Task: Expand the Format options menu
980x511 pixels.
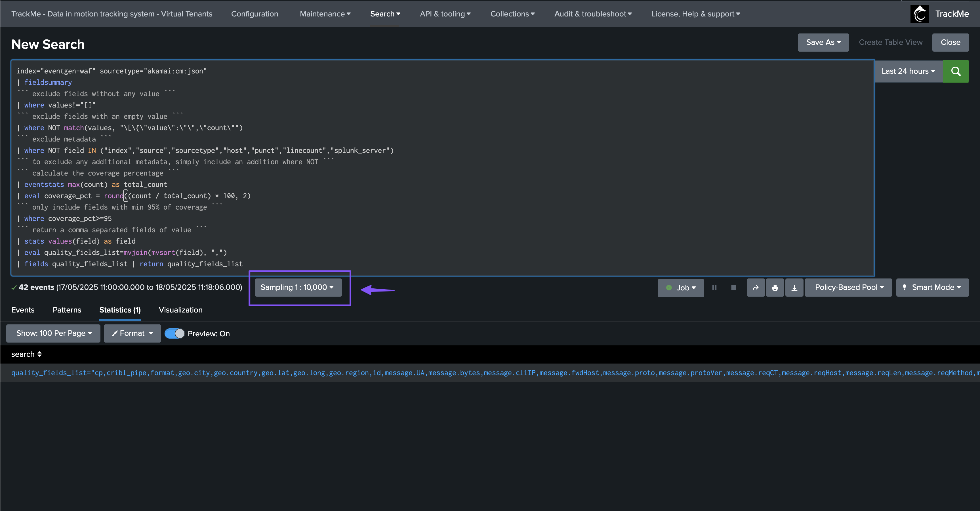Action: click(x=132, y=333)
